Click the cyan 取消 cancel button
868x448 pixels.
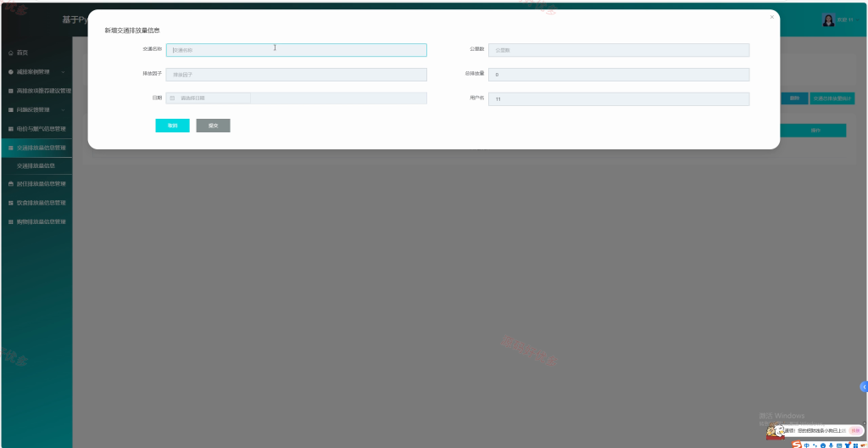[172, 126]
